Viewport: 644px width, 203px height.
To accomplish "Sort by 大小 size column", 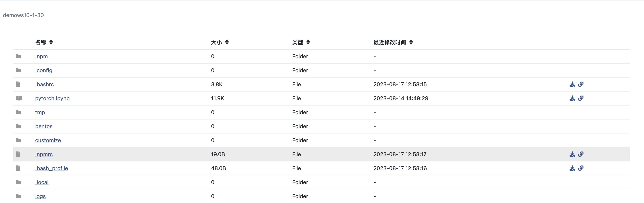I will point(227,42).
